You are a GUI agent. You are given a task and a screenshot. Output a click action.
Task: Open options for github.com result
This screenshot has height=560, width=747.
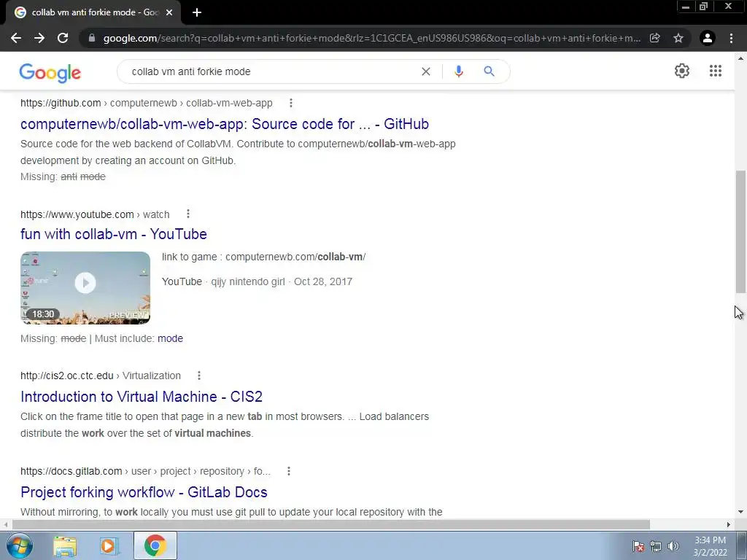click(290, 103)
